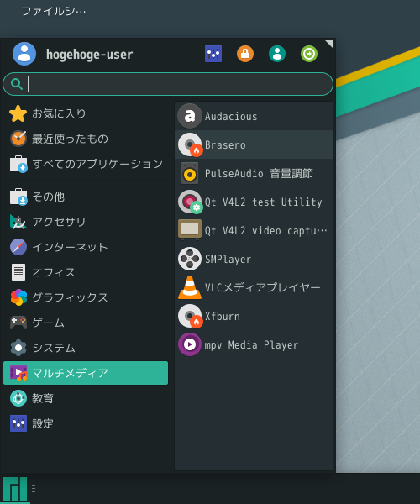The width and height of the screenshot is (420, 504).
Task: Click the menu resize corner triangle
Action: 330,44
